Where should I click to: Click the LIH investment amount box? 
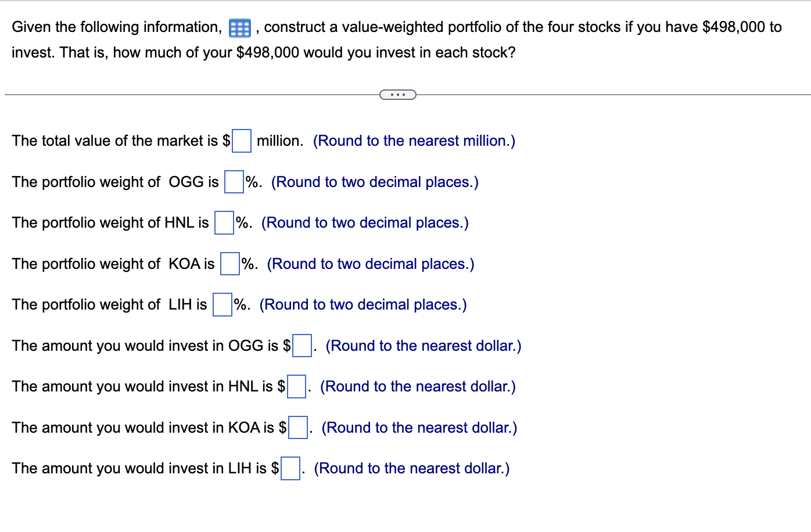click(290, 468)
